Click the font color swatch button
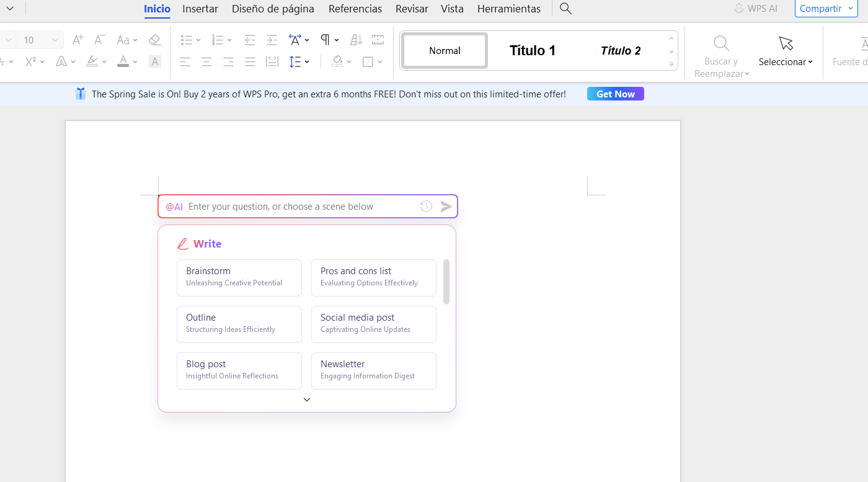This screenshot has height=482, width=868. coord(123,61)
